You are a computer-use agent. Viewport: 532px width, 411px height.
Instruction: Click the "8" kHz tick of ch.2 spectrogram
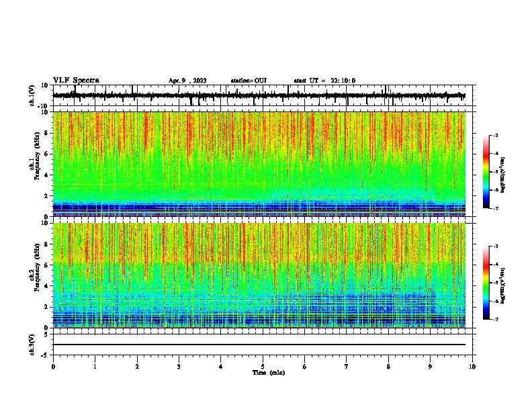click(x=46, y=244)
